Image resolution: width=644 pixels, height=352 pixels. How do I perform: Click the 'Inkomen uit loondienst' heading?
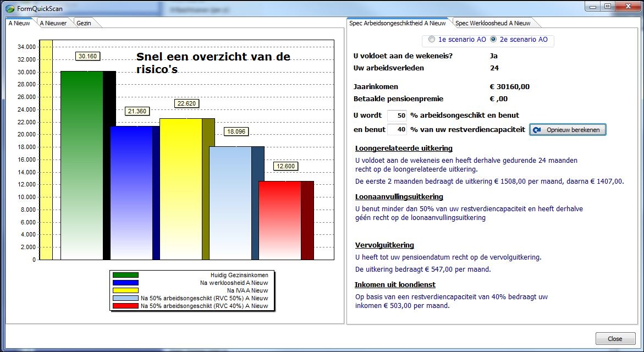tap(395, 285)
